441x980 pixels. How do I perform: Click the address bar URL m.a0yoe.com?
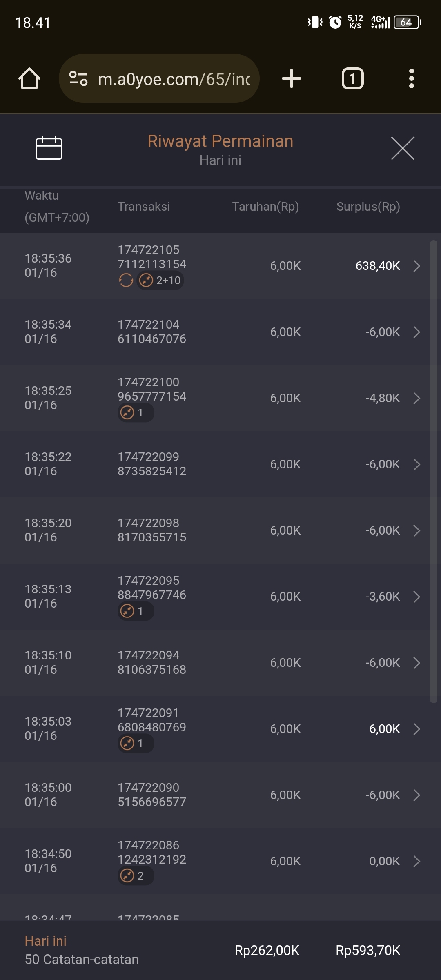[x=174, y=79]
